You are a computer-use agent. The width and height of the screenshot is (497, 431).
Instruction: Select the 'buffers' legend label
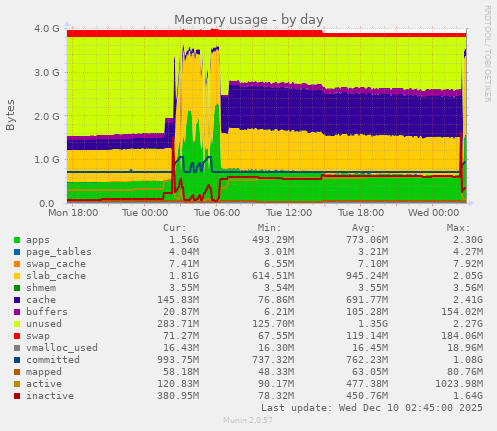click(47, 312)
